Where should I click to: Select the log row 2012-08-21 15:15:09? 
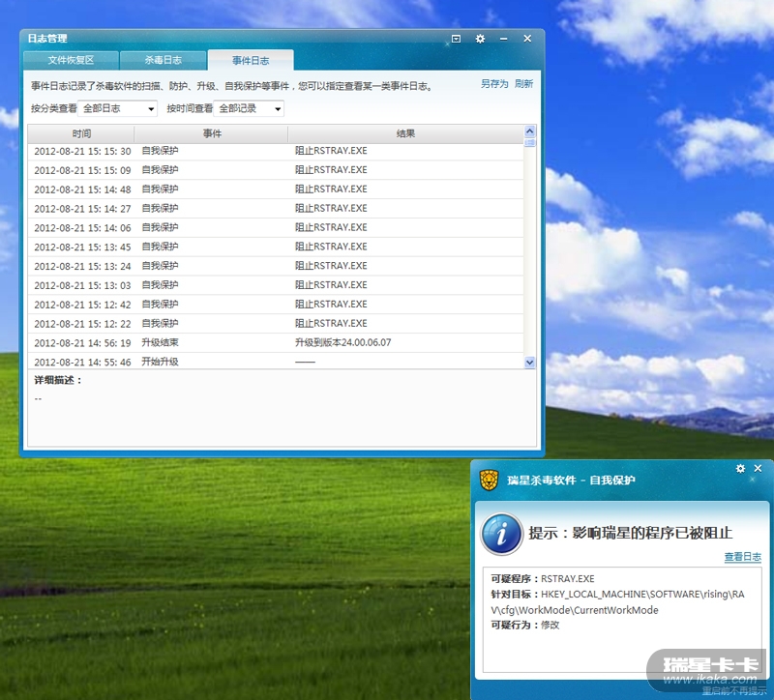click(x=276, y=170)
